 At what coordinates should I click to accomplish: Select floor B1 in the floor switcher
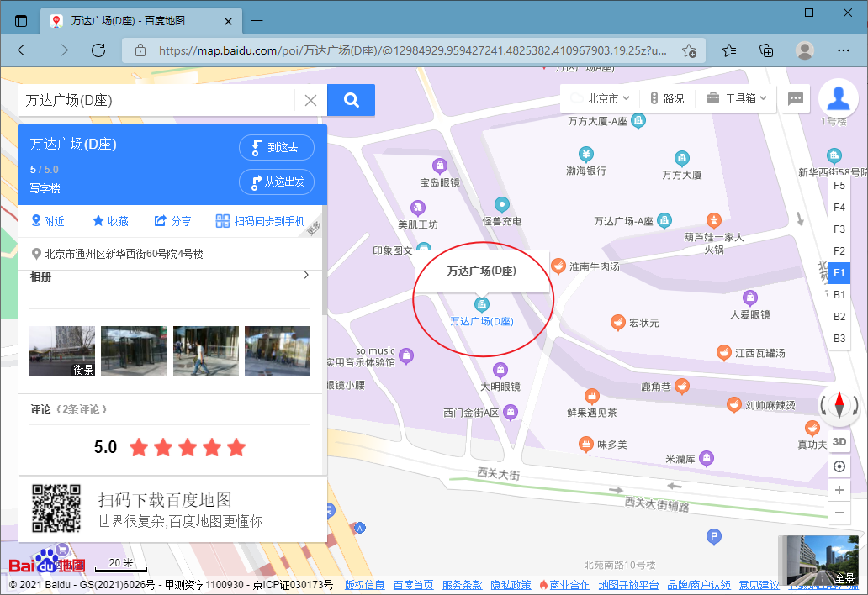tap(839, 295)
